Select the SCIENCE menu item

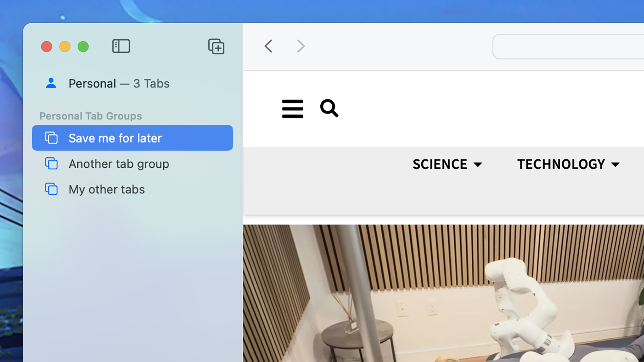440,164
